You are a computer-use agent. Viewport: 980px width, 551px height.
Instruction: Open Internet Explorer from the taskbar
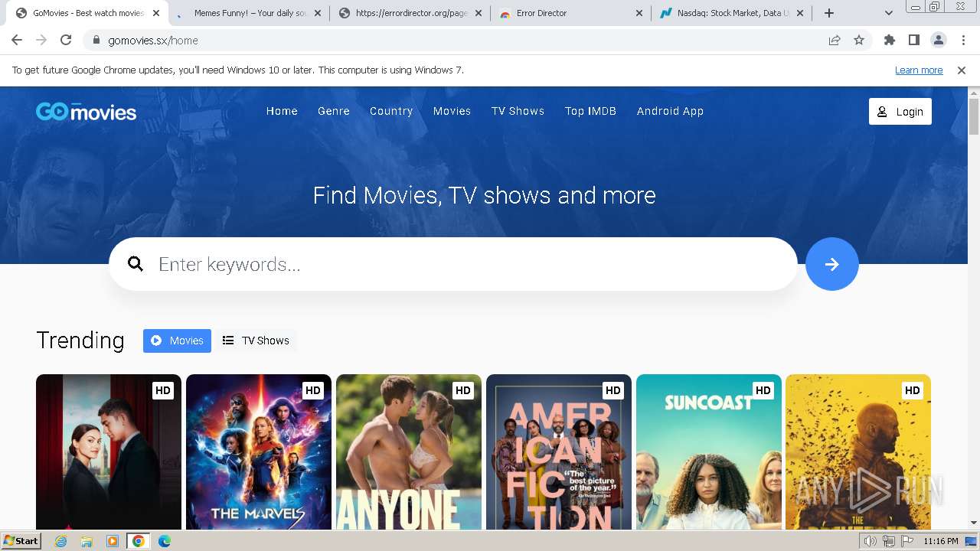(x=61, y=541)
